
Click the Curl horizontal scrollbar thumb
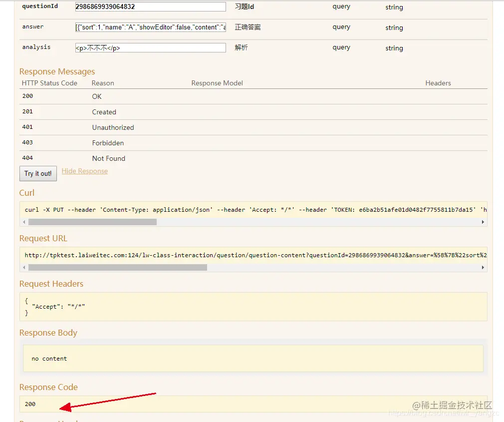(93, 222)
